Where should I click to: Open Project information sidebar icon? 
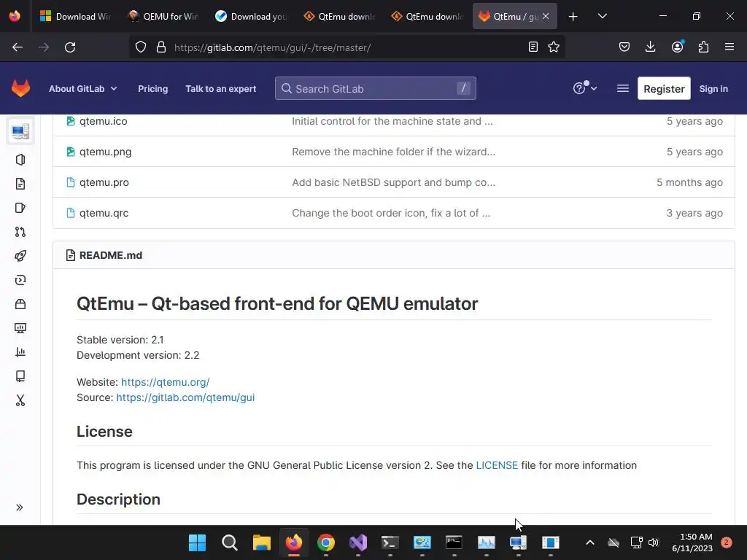click(x=20, y=160)
